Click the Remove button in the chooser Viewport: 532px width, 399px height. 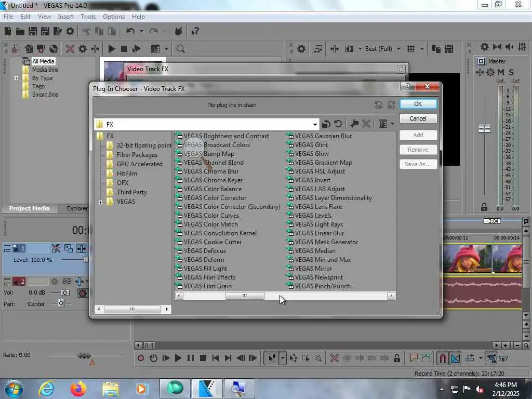point(418,150)
